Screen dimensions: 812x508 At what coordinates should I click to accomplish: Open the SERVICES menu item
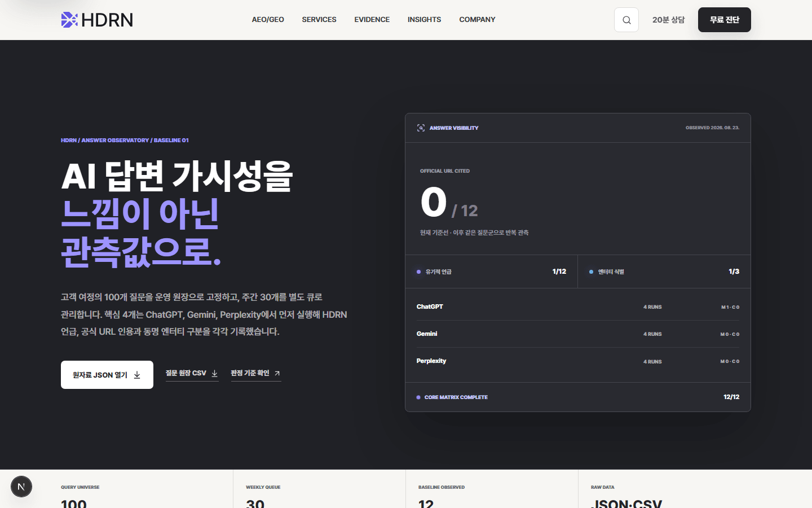[x=319, y=20]
